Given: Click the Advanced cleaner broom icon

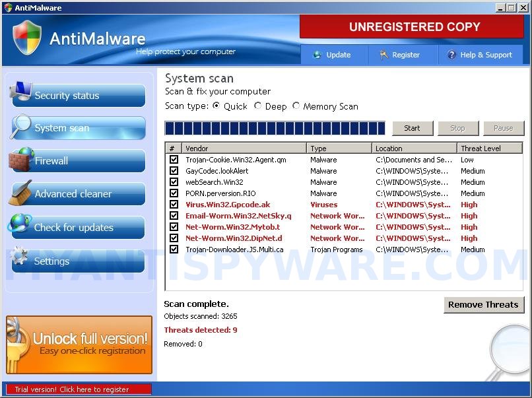Looking at the screenshot, I should tap(20, 192).
